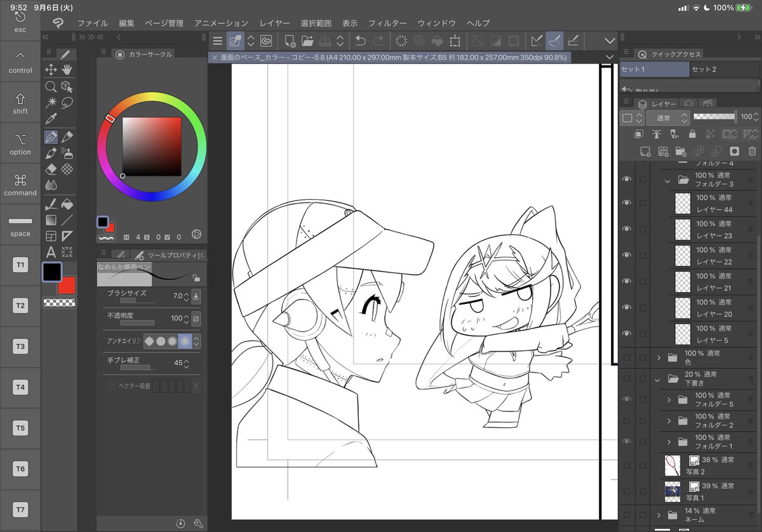Select the Object operation cube tool

pyautogui.click(x=67, y=86)
